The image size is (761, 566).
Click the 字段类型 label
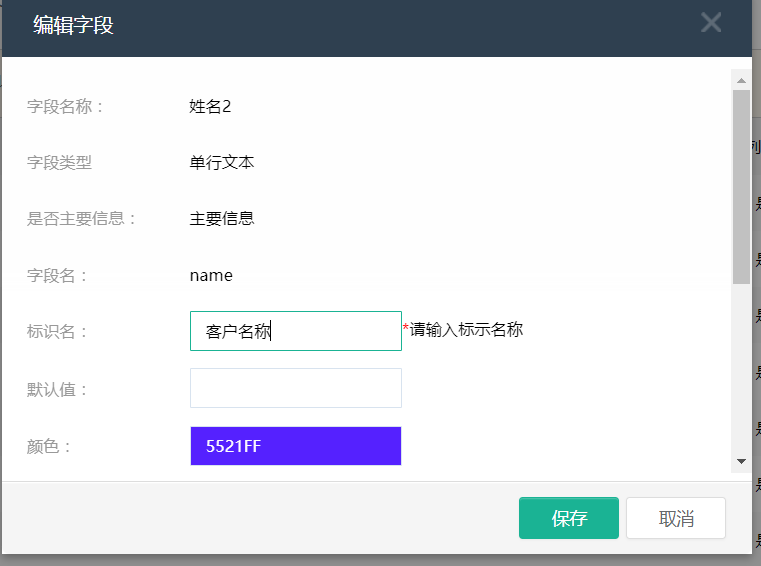59,163
